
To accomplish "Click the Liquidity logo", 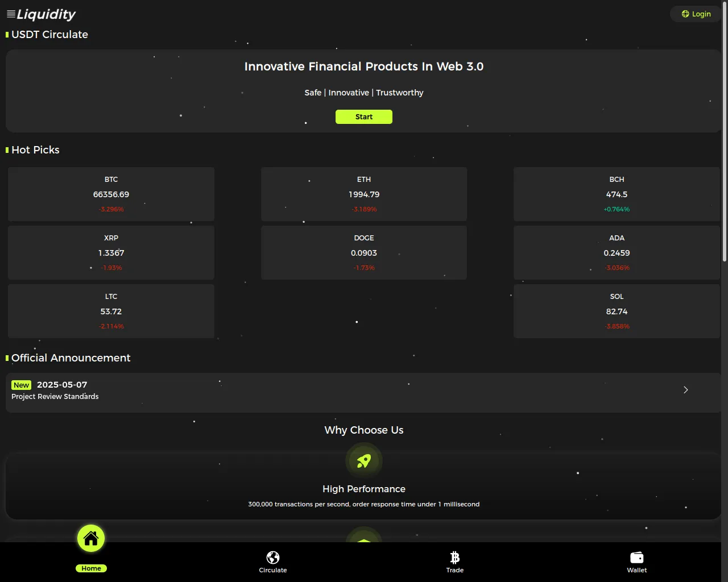I will (46, 14).
